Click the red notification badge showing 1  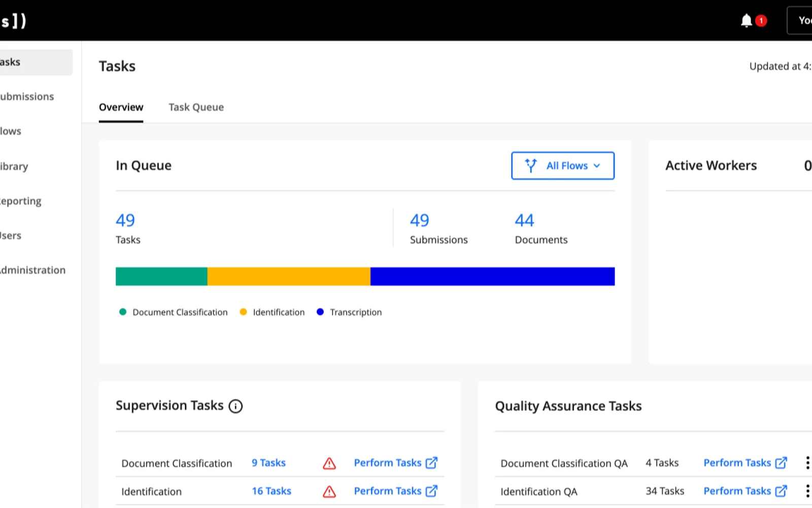point(761,21)
